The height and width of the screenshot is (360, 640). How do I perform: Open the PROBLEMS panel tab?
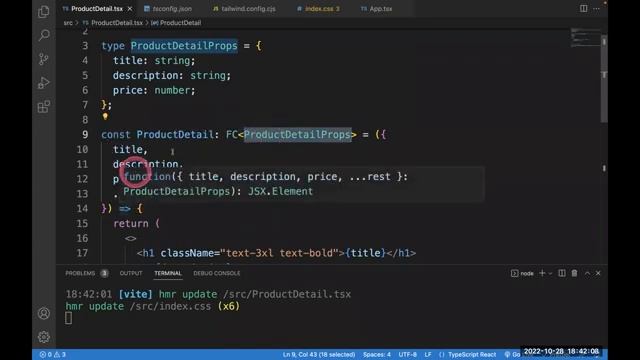coord(87,273)
